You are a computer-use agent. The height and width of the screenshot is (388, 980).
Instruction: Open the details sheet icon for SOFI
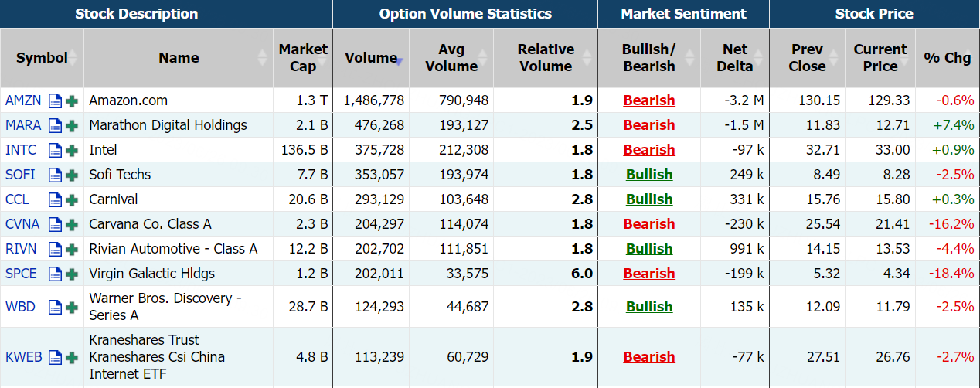pos(55,175)
